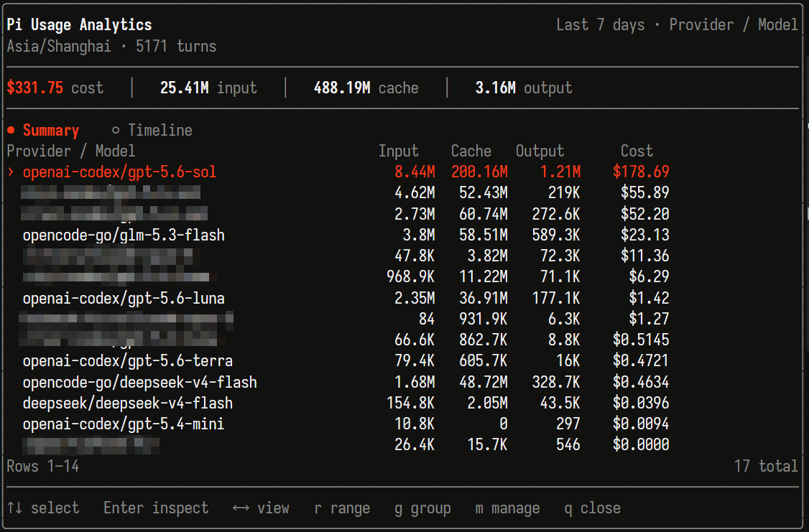Screen dimensions: 809x532
Task: Click the selection arrow beside gpt-5.6-sol
Action: click(10, 172)
